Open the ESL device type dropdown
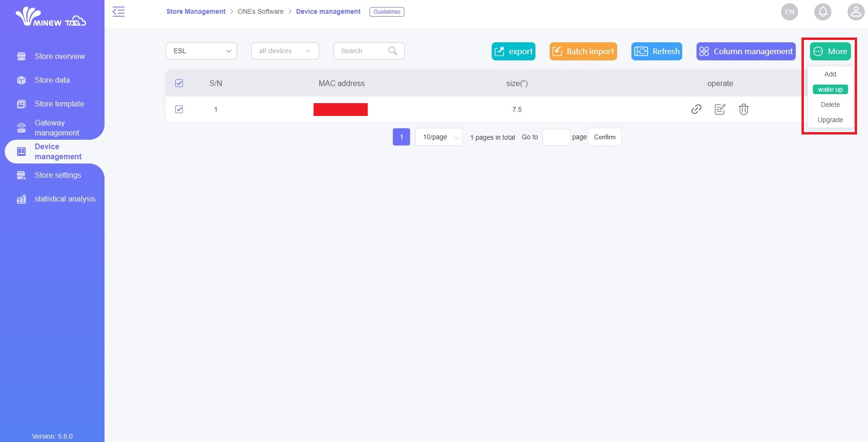Viewport: 868px width, 442px height. tap(201, 51)
